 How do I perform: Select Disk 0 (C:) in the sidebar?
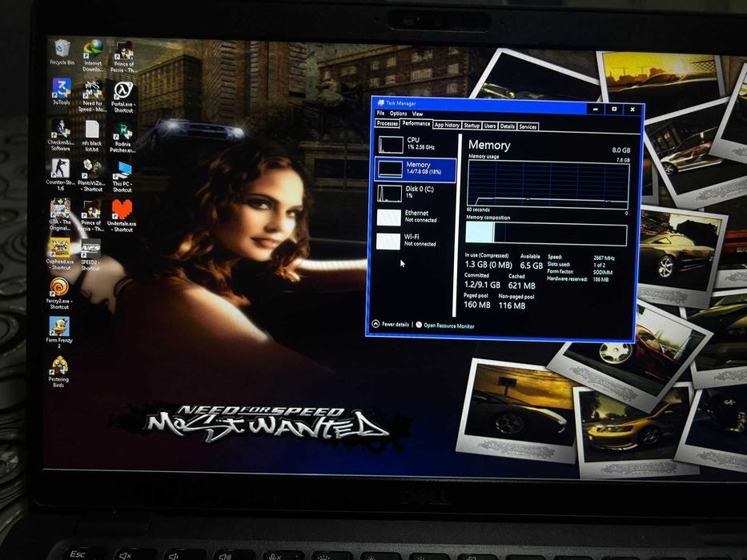pos(415,192)
